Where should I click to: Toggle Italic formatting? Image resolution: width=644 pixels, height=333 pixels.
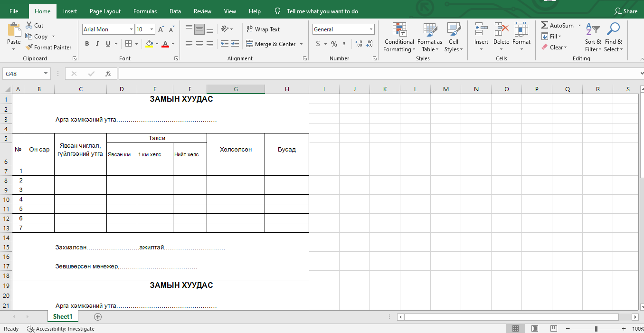(97, 44)
